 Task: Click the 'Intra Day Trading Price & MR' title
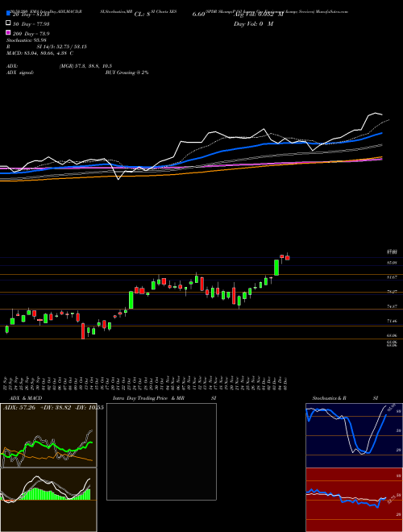pos(148,398)
